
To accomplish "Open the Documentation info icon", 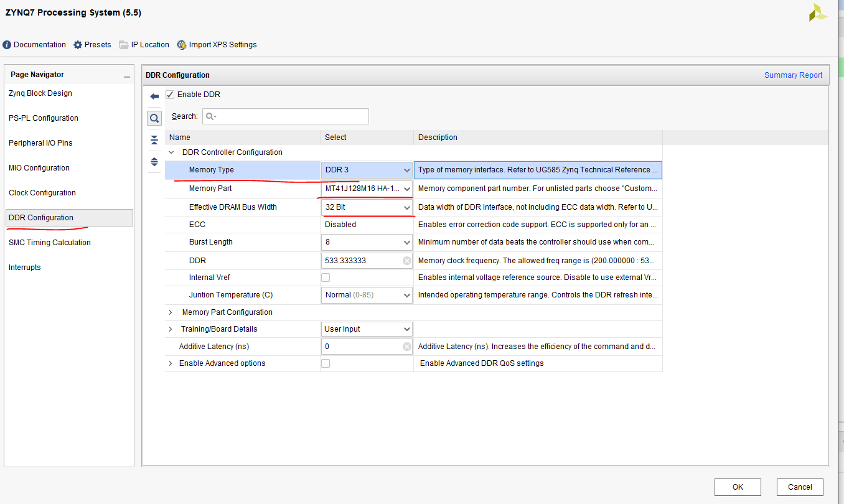I will [7, 45].
